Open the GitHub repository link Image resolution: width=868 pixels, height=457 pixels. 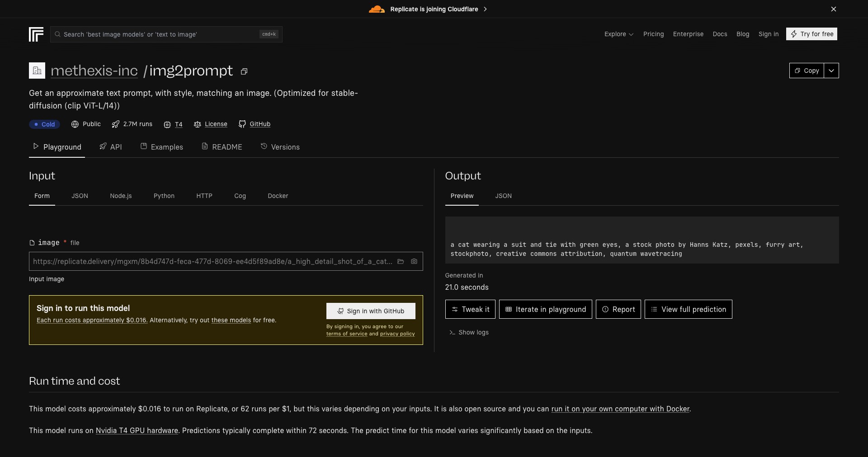(260, 124)
